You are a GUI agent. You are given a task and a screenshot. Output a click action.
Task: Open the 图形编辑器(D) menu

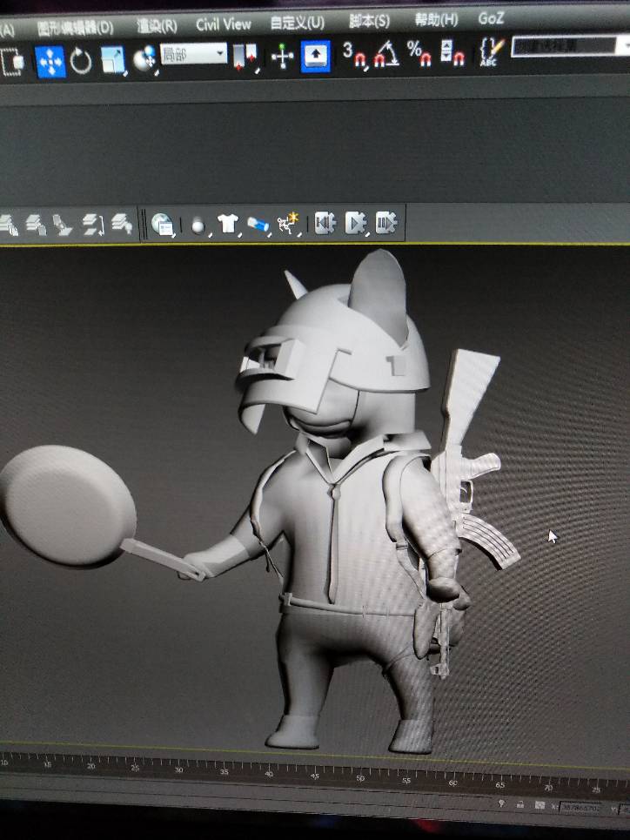click(x=76, y=28)
